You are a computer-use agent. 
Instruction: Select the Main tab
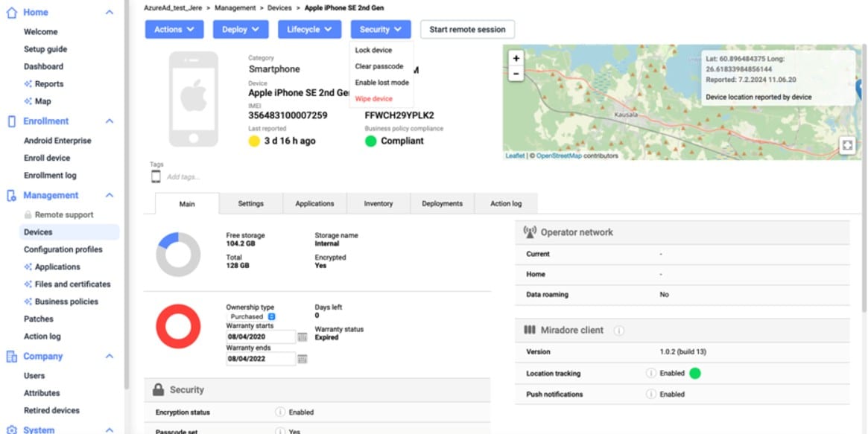(187, 203)
